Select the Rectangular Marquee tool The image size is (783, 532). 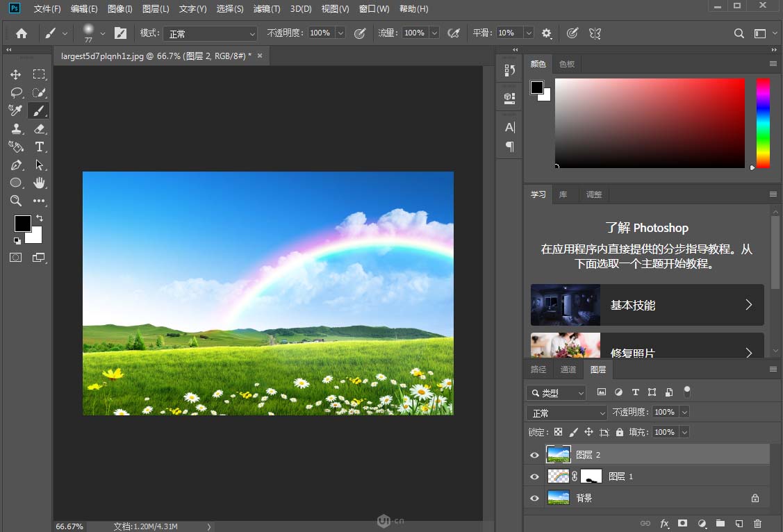point(39,74)
